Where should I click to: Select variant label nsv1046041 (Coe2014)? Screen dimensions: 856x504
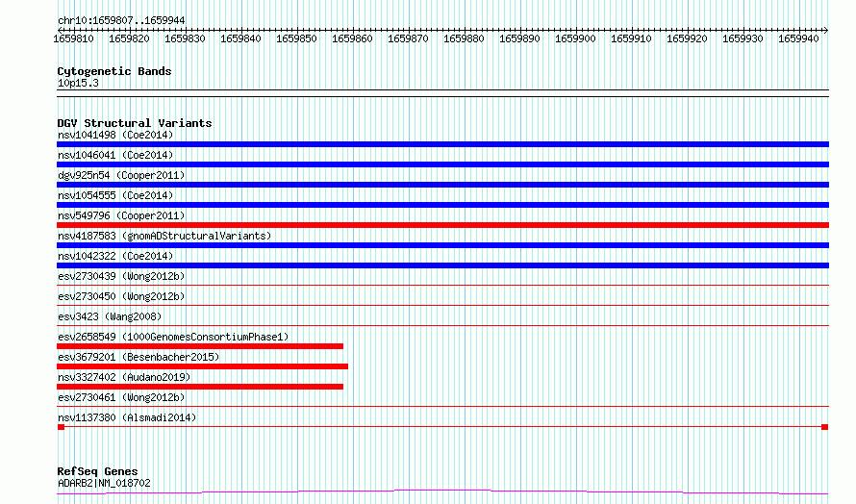[115, 155]
